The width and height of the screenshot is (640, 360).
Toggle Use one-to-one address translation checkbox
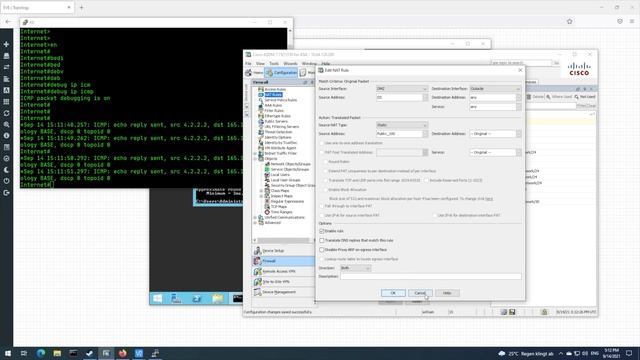(x=322, y=143)
